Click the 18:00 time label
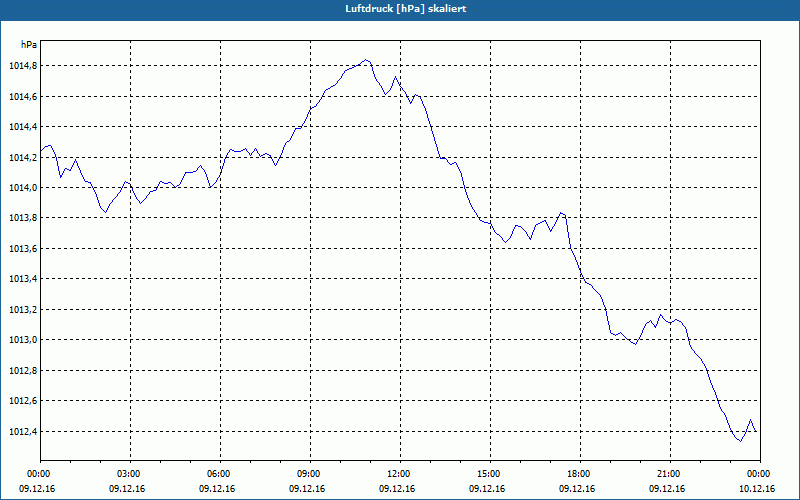800x500 pixels. 581,474
